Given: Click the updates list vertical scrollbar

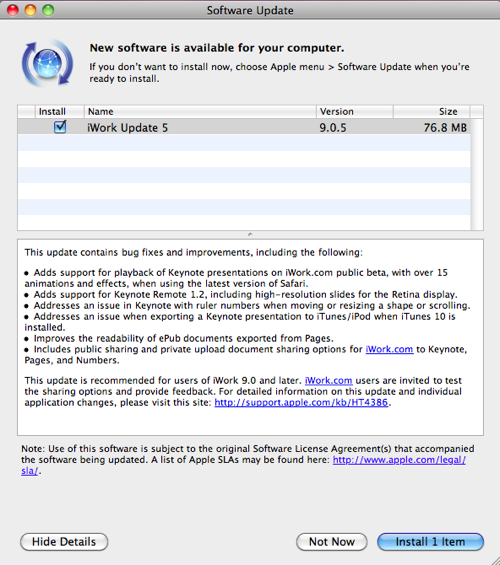Looking at the screenshot, I should click(477, 174).
